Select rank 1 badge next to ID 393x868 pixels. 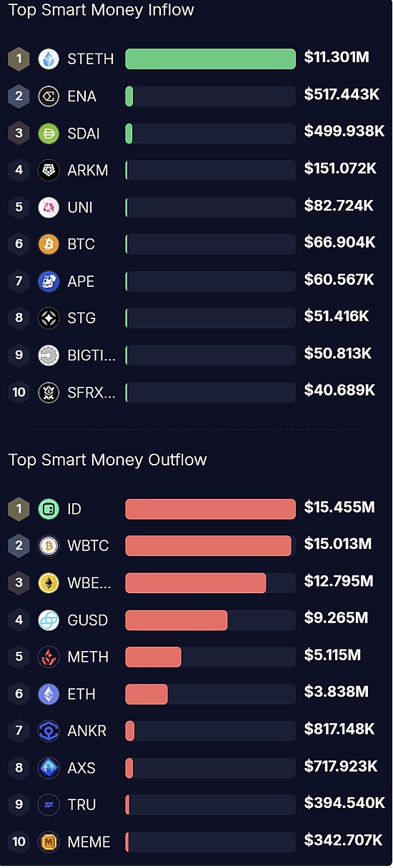pyautogui.click(x=19, y=509)
